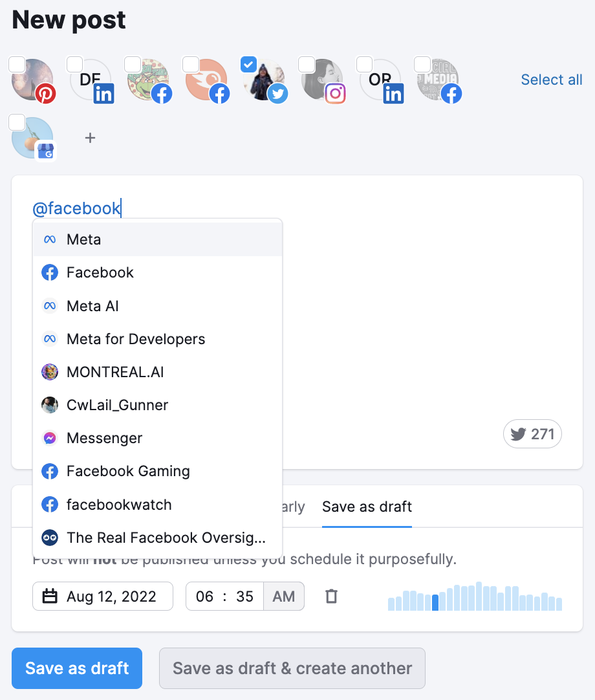Click the Save as draft button
This screenshot has height=700, width=595.
[77, 668]
